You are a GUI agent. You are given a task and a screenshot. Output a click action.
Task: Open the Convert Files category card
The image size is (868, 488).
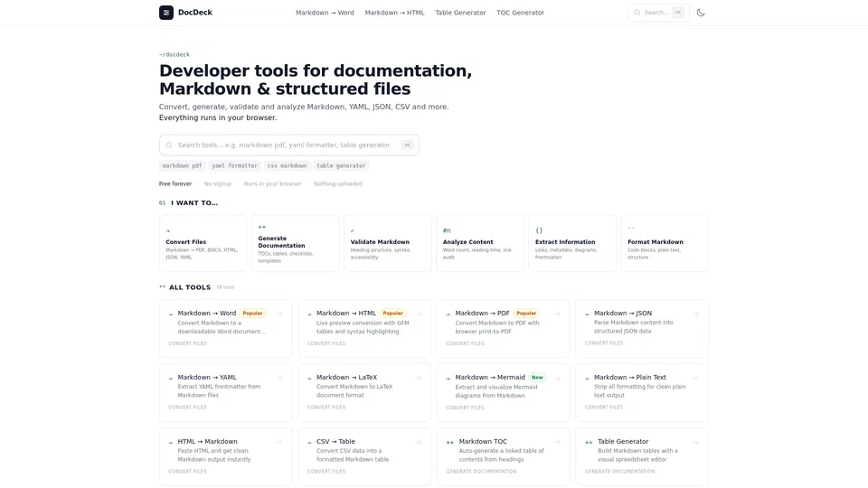point(203,243)
